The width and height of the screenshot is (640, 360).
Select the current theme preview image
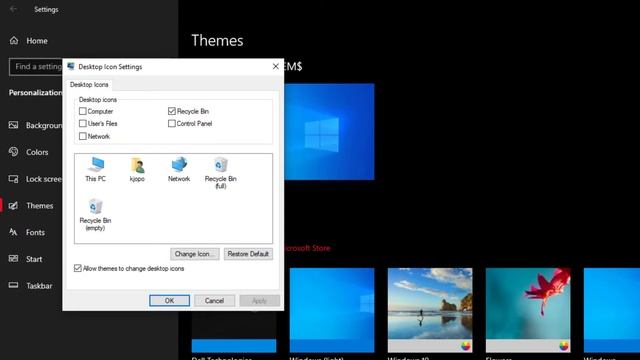click(329, 131)
